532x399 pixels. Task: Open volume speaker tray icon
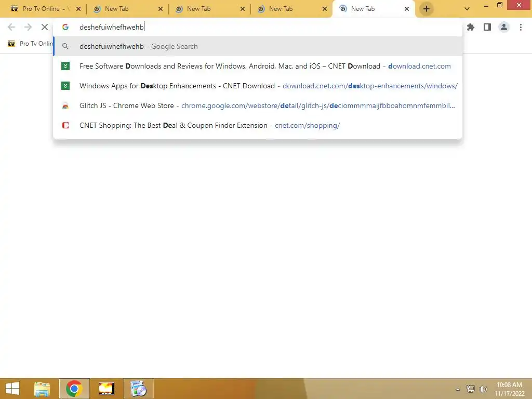click(x=483, y=389)
